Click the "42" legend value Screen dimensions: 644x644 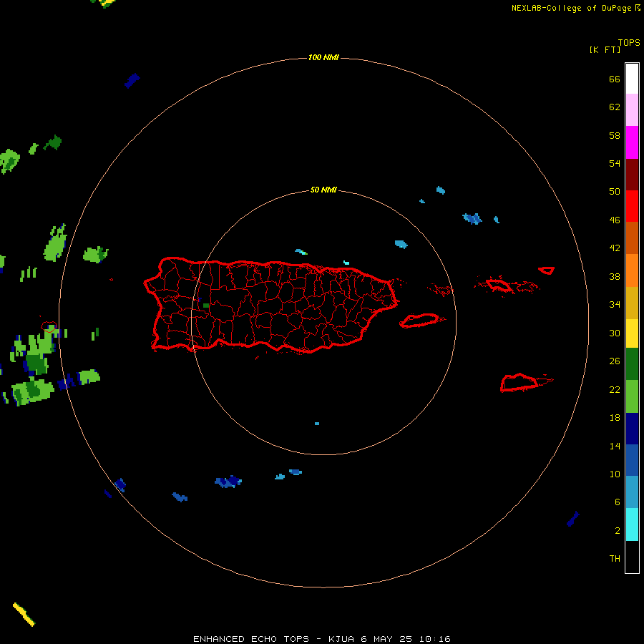615,248
